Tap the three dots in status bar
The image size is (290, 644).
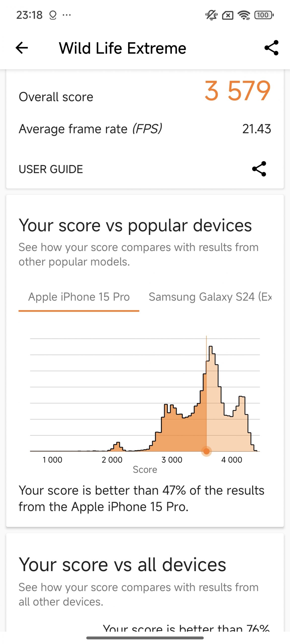click(x=67, y=15)
